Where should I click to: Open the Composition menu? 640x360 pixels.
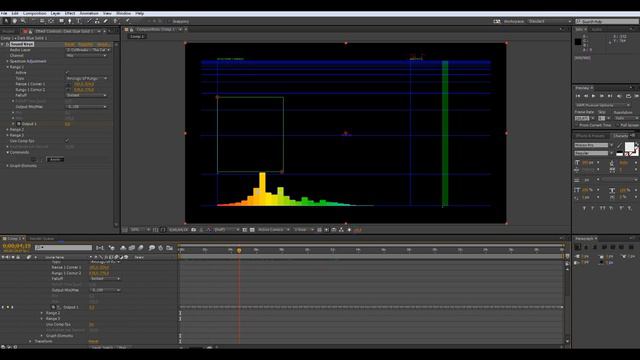(35, 13)
